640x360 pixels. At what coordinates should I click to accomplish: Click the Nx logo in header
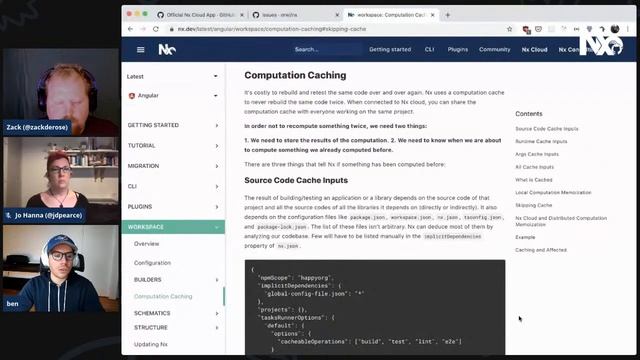(167, 50)
